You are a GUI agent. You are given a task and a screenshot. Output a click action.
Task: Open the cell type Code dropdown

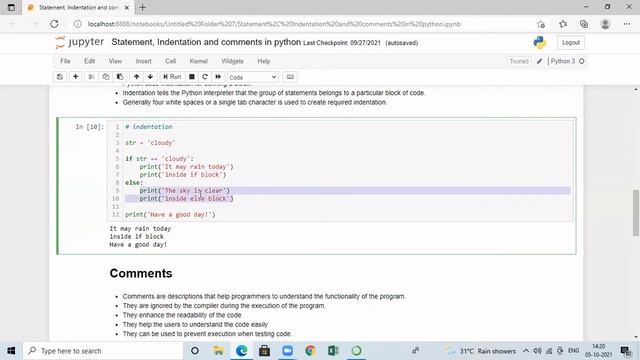pyautogui.click(x=253, y=77)
